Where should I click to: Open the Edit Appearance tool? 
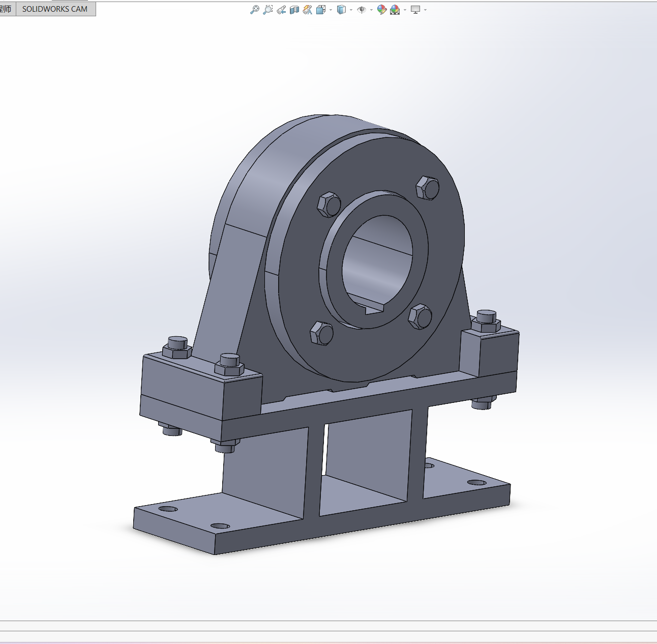[x=382, y=10]
